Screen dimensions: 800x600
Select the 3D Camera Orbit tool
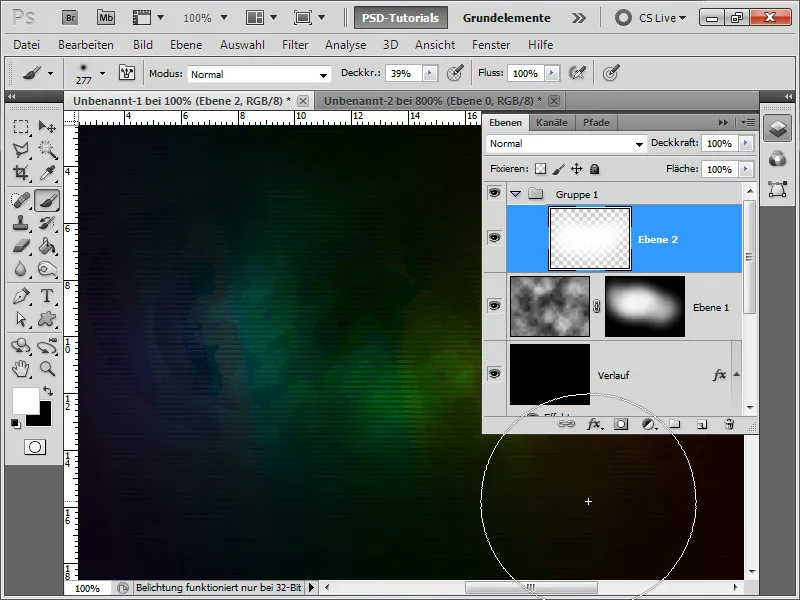47,346
